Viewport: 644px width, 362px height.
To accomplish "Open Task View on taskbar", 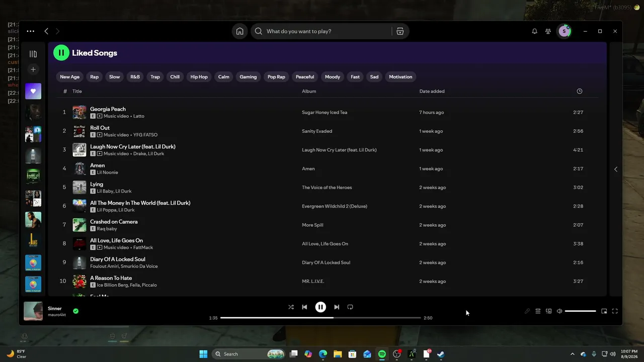I will coord(294,354).
